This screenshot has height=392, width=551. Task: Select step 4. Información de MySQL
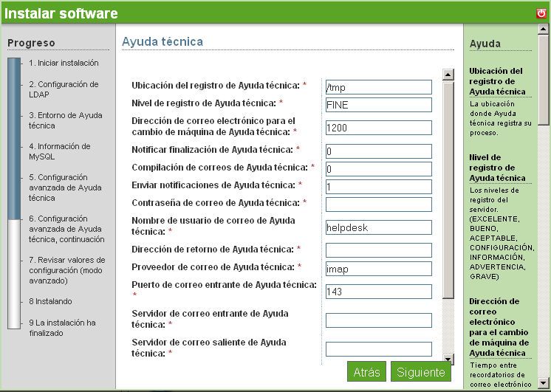60,151
